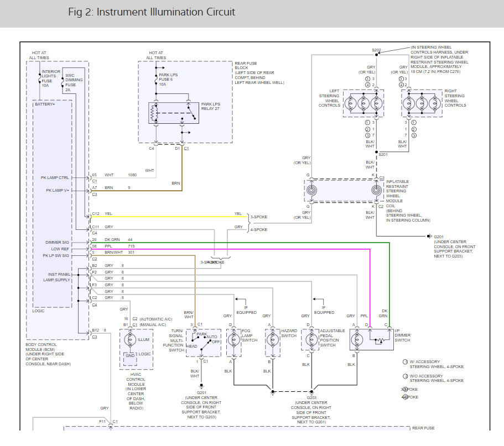Screen dimensions: 504x446
Task: Click the TURN/SIGNAL MULTI-FUNCTION SWITCH label
Action: [x=174, y=340]
